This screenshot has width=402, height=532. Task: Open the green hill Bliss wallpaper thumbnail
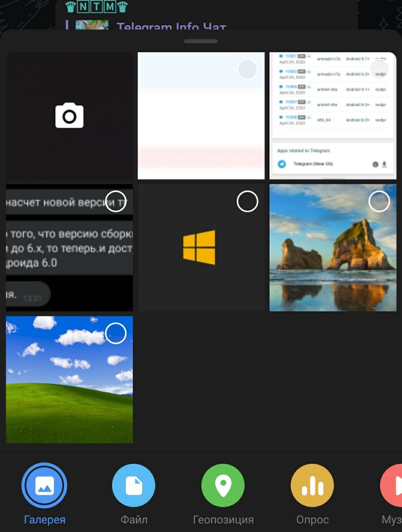coord(69,379)
